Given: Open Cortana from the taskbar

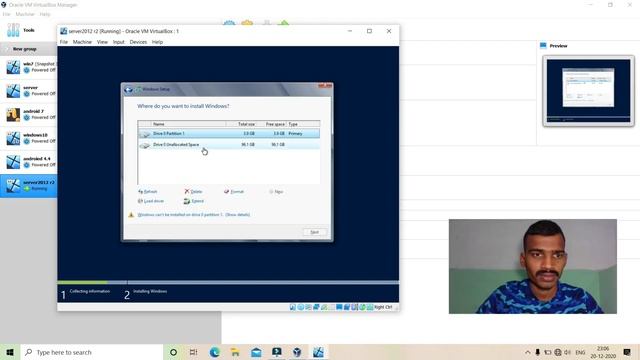Looking at the screenshot, I should click(x=173, y=352).
